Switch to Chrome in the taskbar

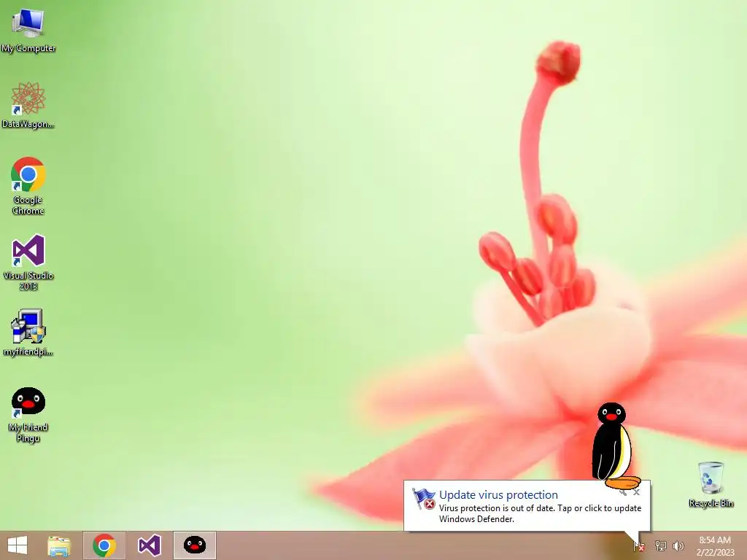tap(104, 545)
